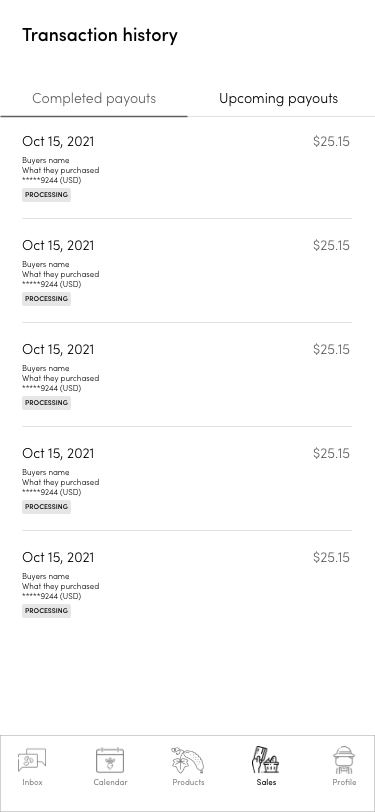Click the Transaction history heading
Screen dimensions: 375x812
100,35
